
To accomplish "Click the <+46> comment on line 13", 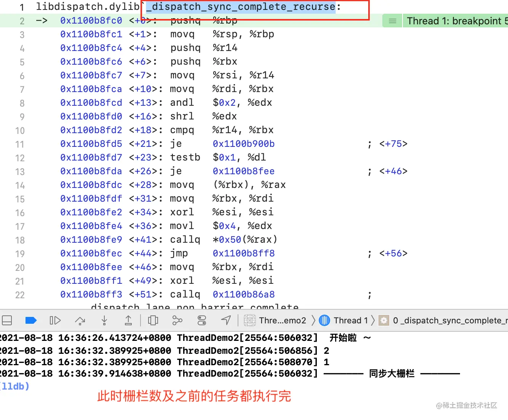I will click(x=393, y=171).
